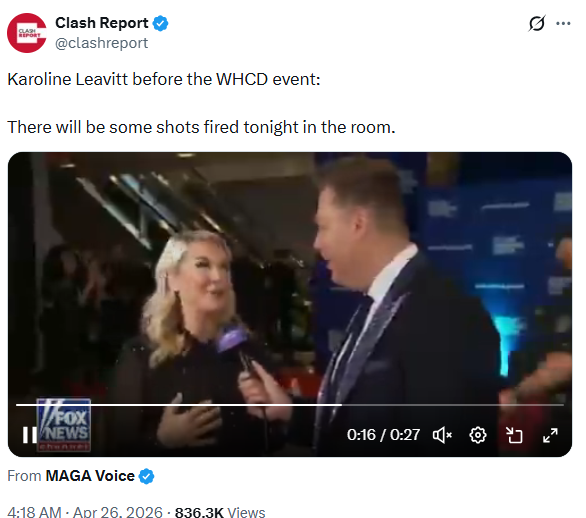Expand video to fullscreen
Viewport: 586px width, 518px height.
point(550,435)
